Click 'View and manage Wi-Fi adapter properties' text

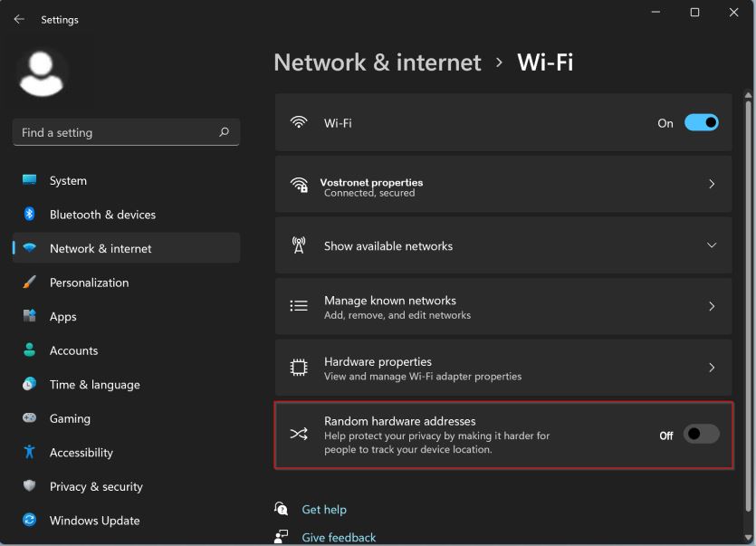click(423, 376)
